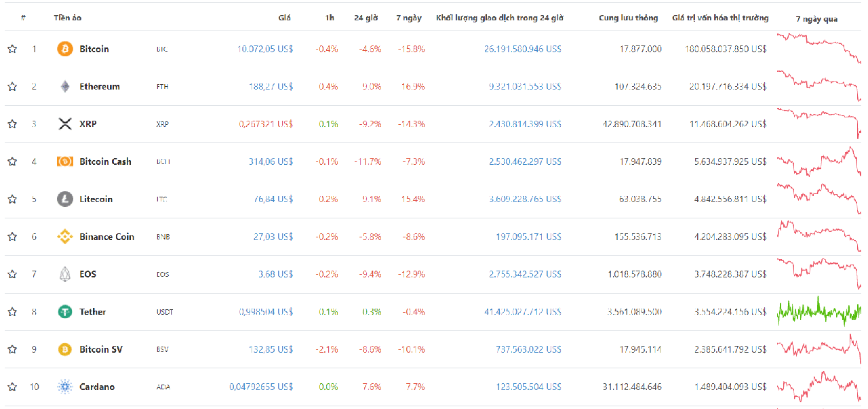Click Tether volume 41.425.027.712 US$
The image size is (868, 409).
point(523,312)
